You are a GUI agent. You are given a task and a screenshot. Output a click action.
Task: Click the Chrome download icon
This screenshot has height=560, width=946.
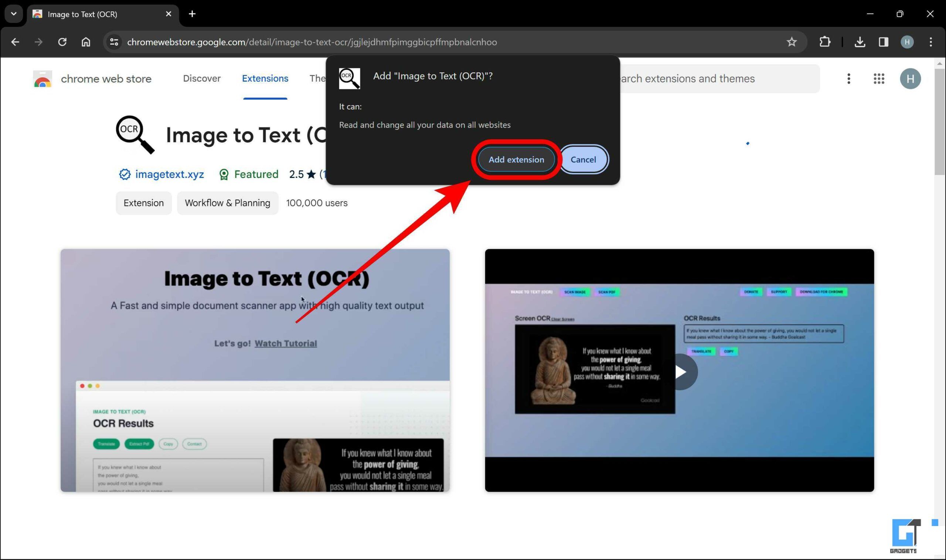coord(860,41)
